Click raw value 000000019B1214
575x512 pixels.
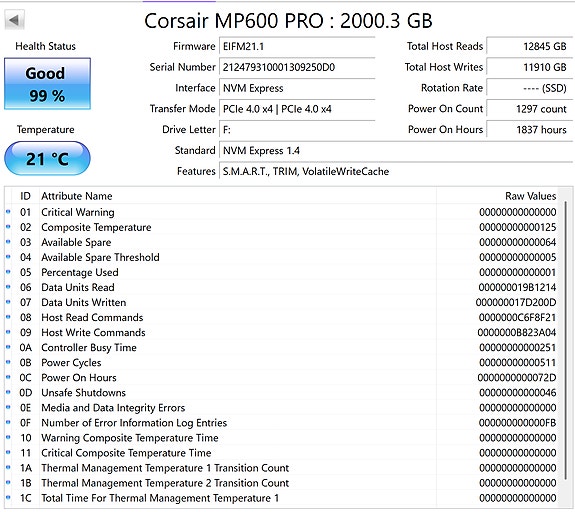click(x=517, y=288)
